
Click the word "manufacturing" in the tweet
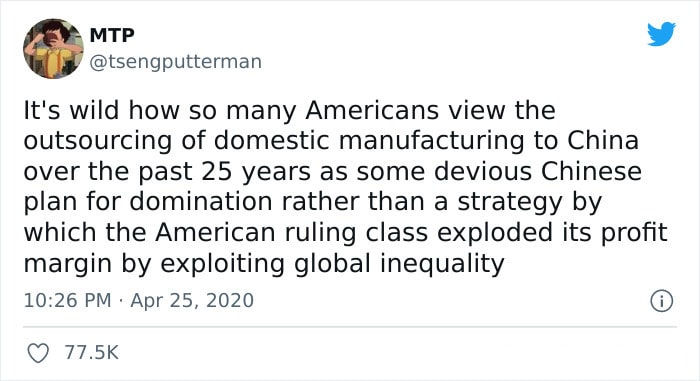click(432, 141)
